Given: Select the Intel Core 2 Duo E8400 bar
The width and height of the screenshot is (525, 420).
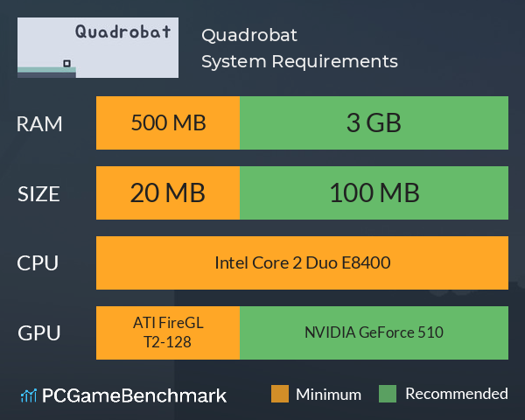Looking at the screenshot, I should (x=302, y=262).
